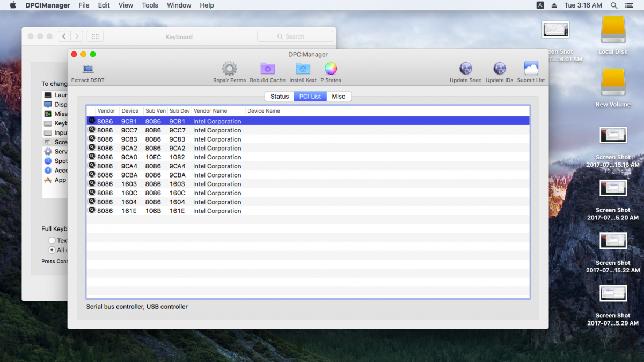Switch to the Misc tab
Image resolution: width=644 pixels, height=362 pixels.
338,97
